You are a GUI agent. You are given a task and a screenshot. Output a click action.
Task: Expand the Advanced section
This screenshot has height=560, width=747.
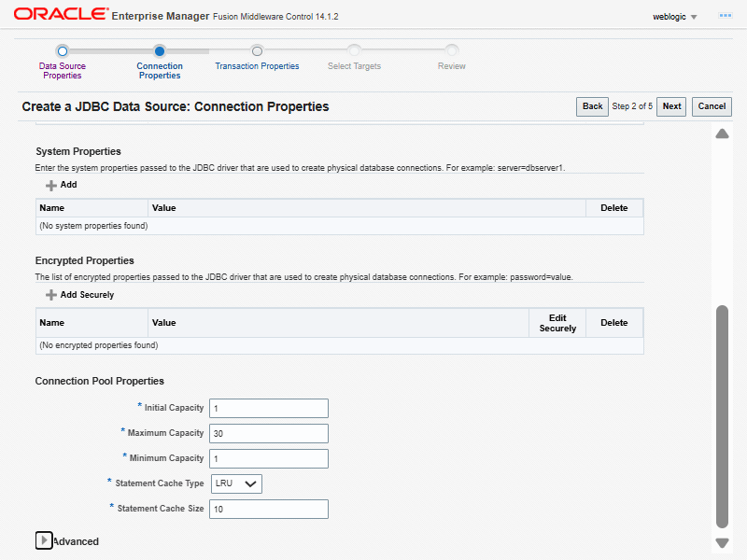coord(44,540)
